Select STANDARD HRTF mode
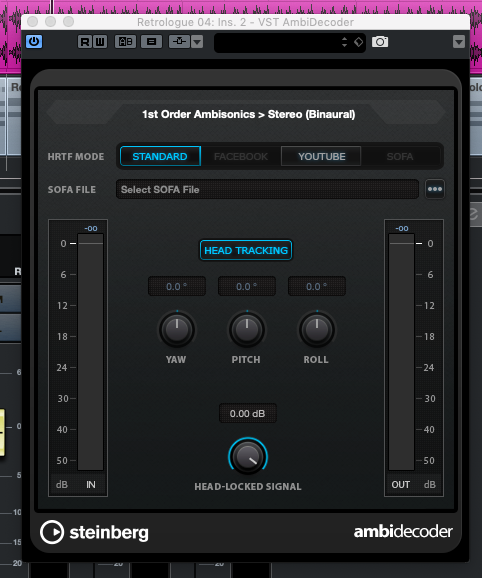 [160, 156]
